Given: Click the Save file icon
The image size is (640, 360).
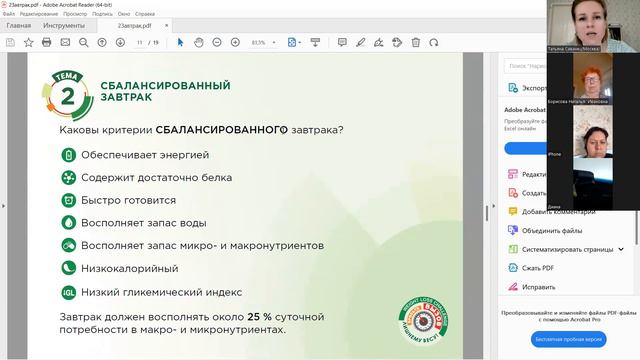Looking at the screenshot, I should click(10, 42).
